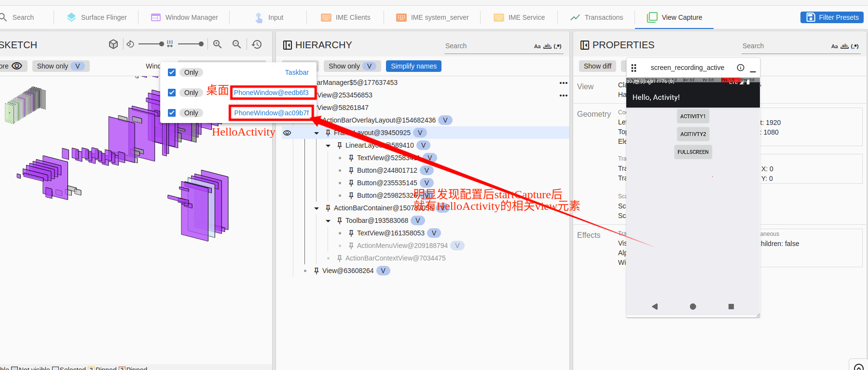Toggle match case (Aa) in Properties search
The height and width of the screenshot is (370, 868).
[834, 46]
